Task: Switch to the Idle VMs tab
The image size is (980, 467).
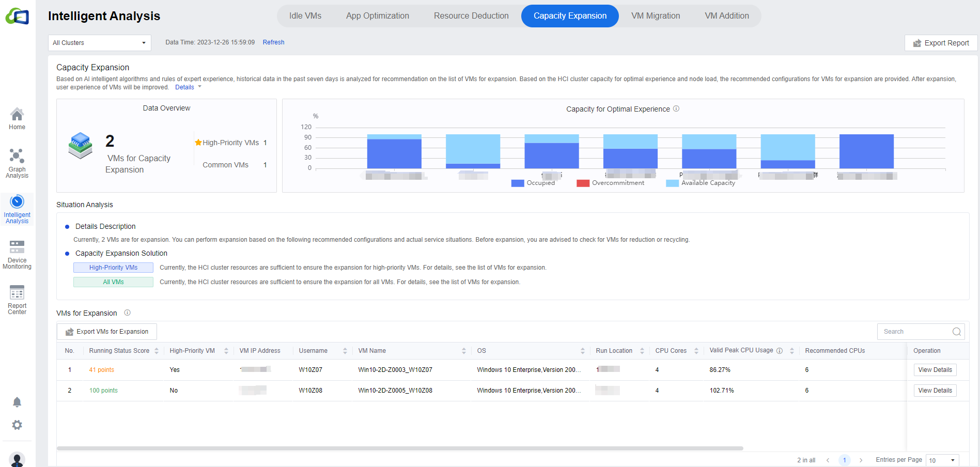Action: click(305, 16)
